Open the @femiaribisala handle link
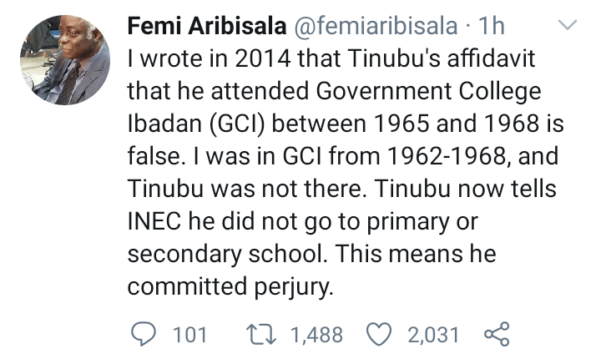This screenshot has width=601, height=364. (376, 26)
